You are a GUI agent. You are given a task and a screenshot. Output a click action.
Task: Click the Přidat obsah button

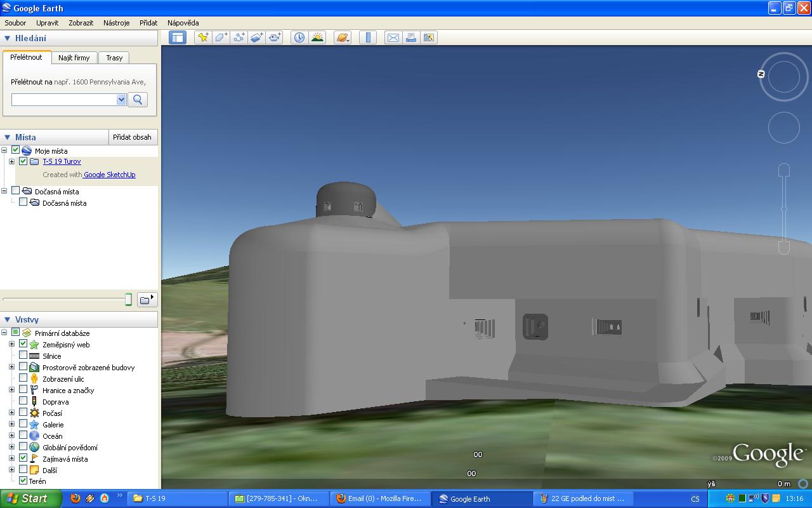[132, 137]
